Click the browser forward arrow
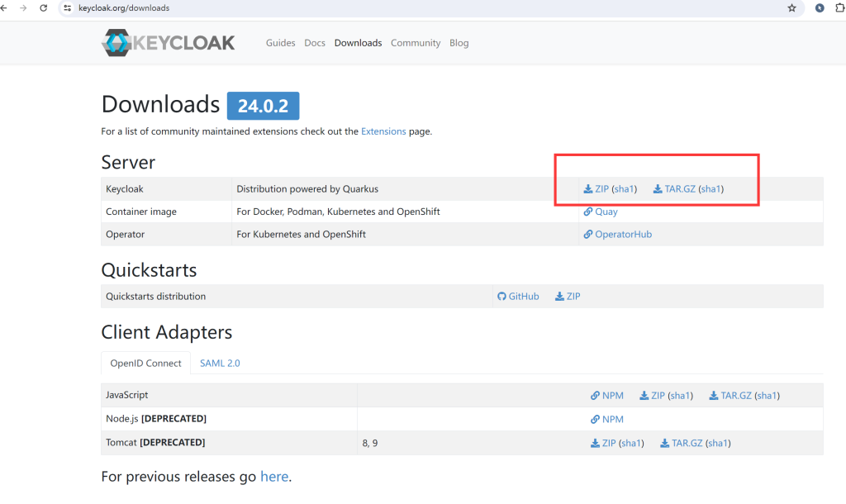Image resolution: width=846 pixels, height=504 pixels. click(x=23, y=8)
